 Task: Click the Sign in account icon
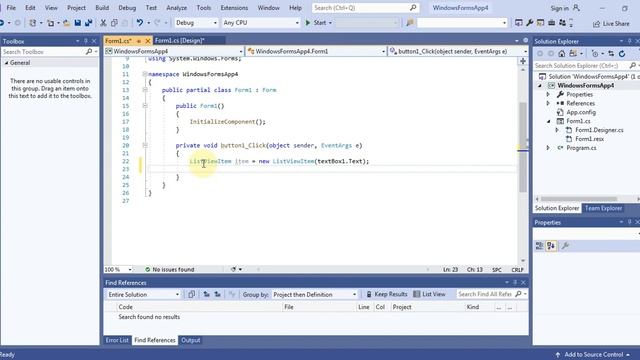tap(576, 8)
